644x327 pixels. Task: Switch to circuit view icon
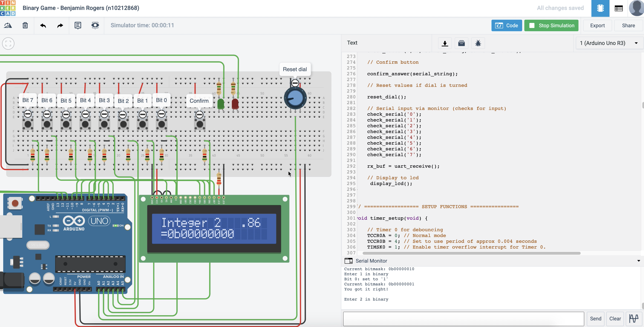[600, 8]
